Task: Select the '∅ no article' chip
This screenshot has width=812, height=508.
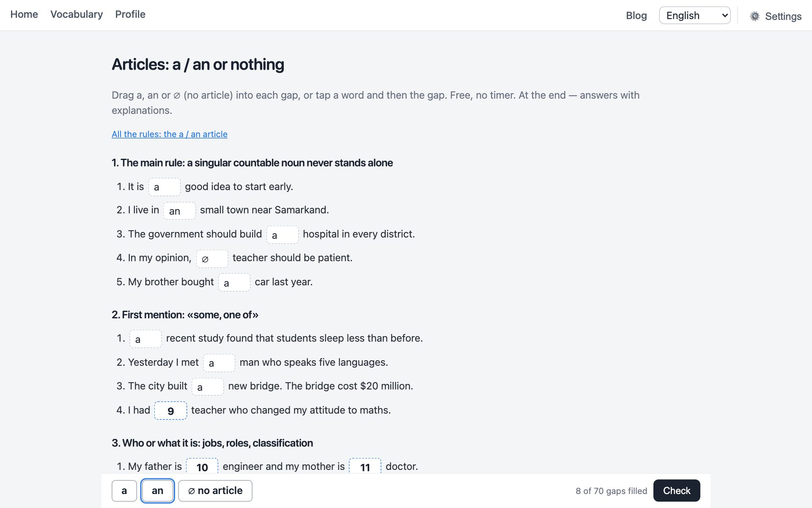Action: click(215, 491)
